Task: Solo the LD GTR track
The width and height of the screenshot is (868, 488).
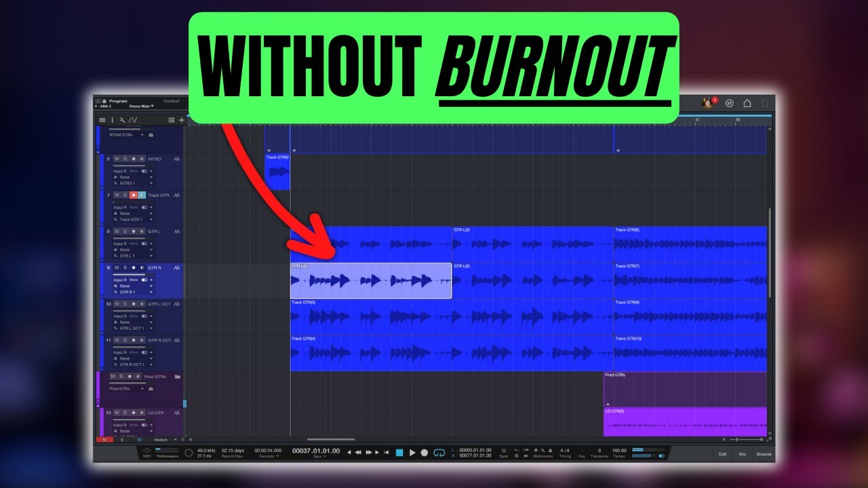Action: tap(125, 413)
